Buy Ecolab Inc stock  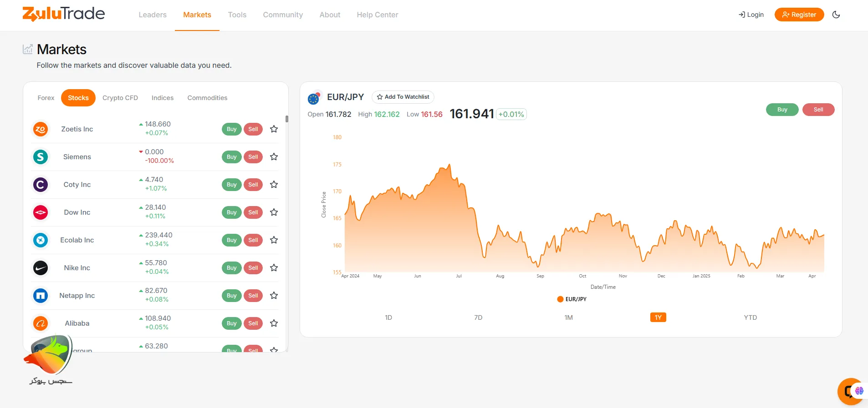tap(232, 240)
